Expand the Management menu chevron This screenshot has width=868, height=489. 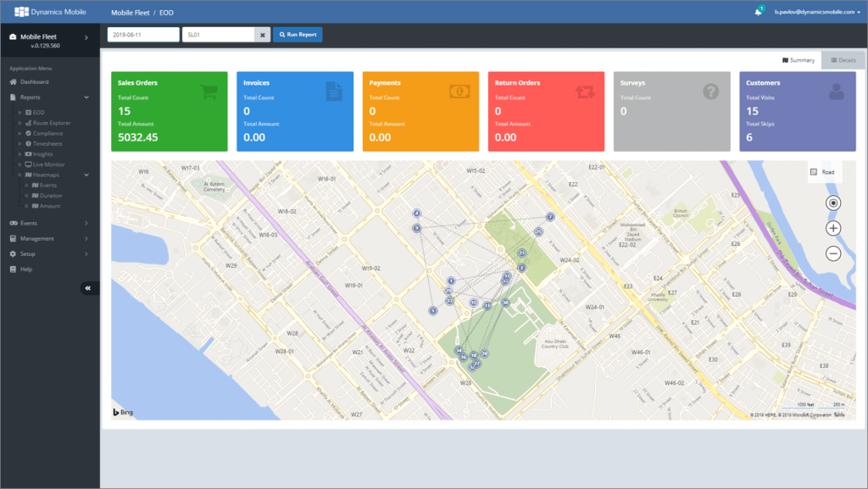[x=86, y=238]
